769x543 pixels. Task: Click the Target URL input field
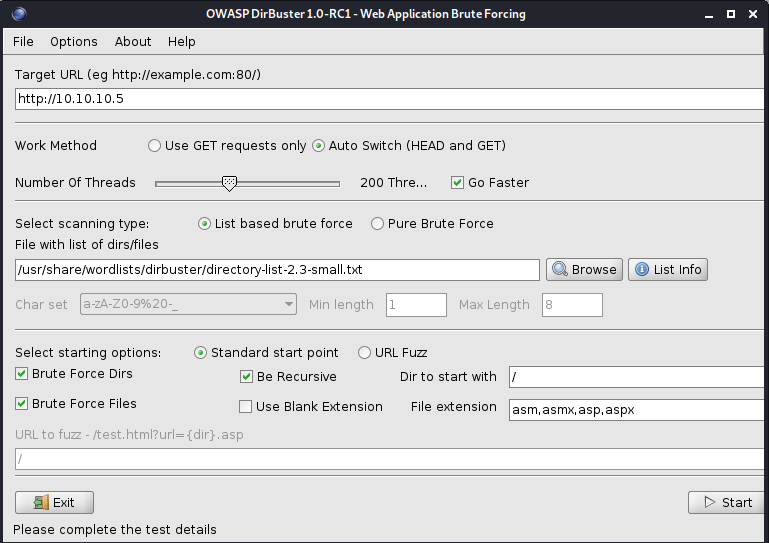coord(389,99)
